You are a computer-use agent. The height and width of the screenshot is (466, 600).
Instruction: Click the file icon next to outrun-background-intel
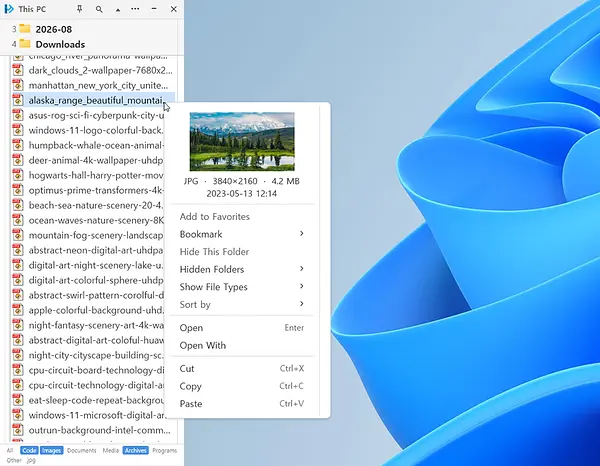pos(18,430)
